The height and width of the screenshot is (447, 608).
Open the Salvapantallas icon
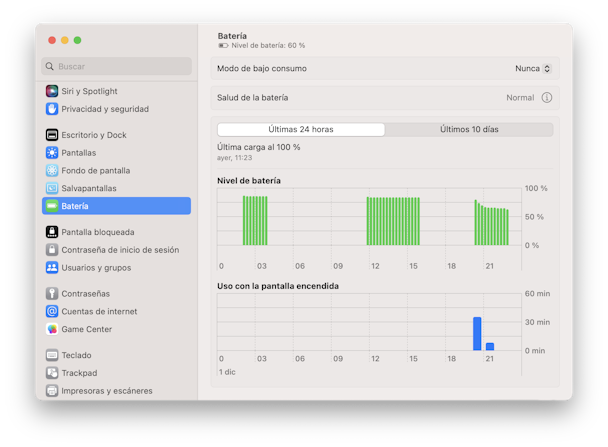[x=52, y=188]
